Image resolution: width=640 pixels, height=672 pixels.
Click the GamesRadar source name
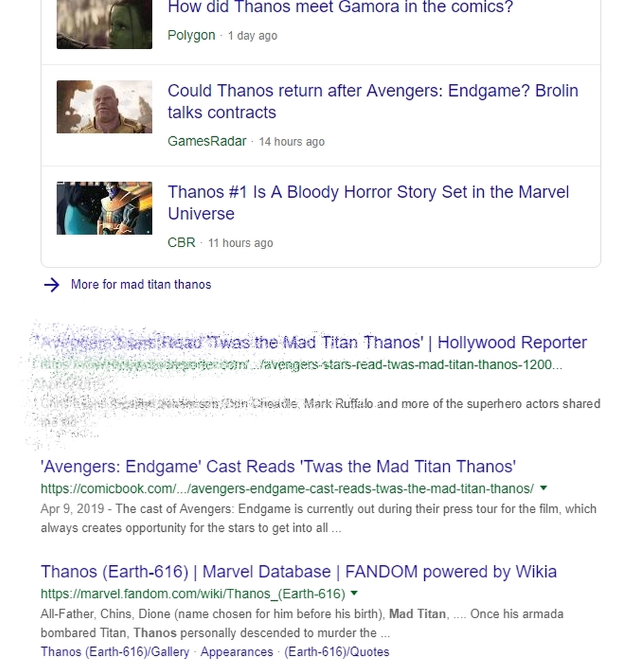(x=207, y=141)
